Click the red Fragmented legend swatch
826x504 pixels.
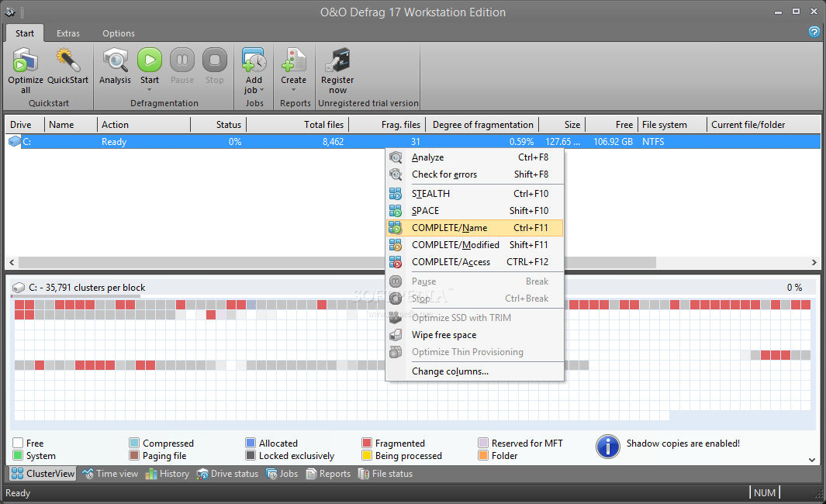pyautogui.click(x=367, y=444)
